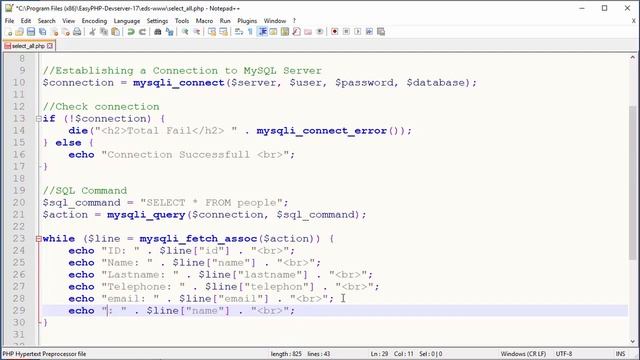Toggle word wrap in the toolbar

(239, 32)
